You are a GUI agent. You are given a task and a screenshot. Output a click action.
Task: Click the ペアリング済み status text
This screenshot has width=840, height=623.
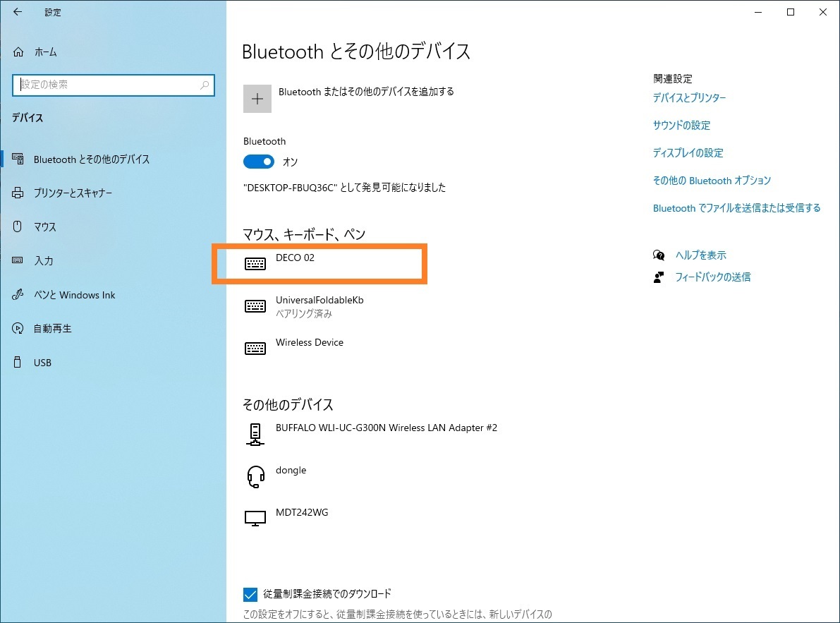tap(304, 314)
